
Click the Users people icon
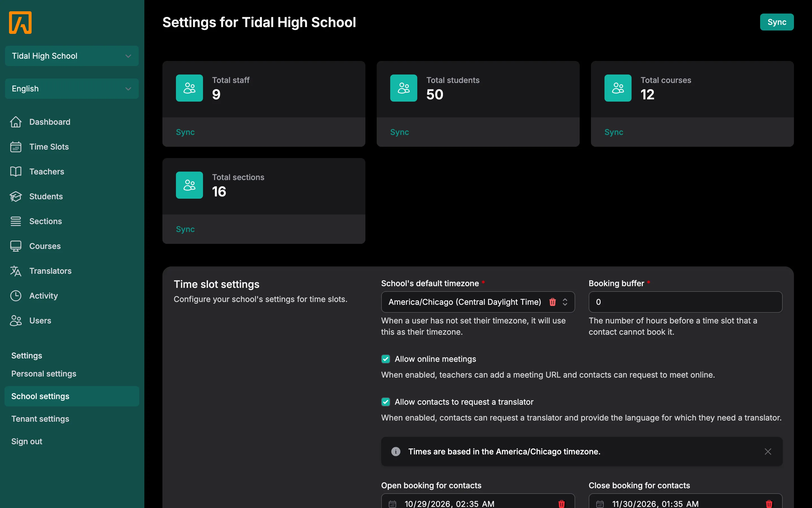(16, 321)
